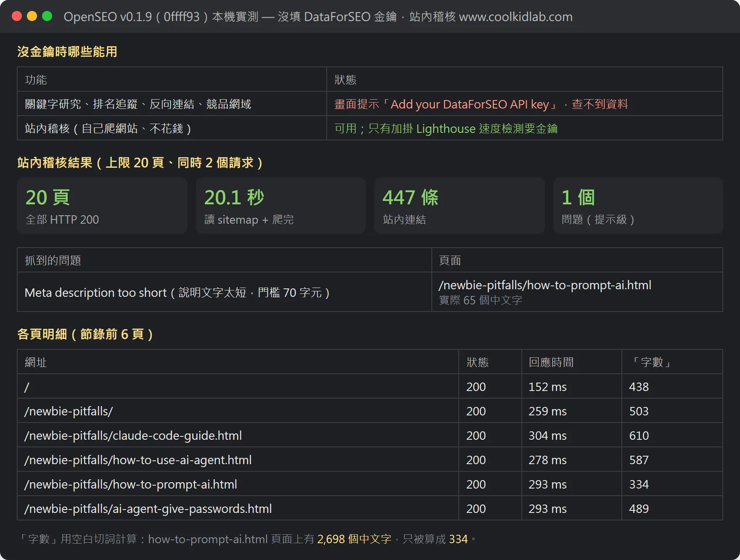740x560 pixels.
Task: Select the yellow footnote text 2,698 個中文字
Action: click(354, 539)
